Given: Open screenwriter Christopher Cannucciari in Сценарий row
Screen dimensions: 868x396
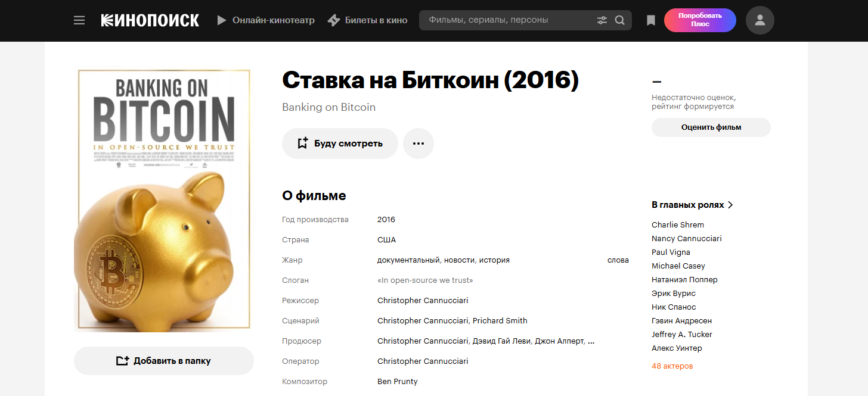Looking at the screenshot, I should coord(423,321).
